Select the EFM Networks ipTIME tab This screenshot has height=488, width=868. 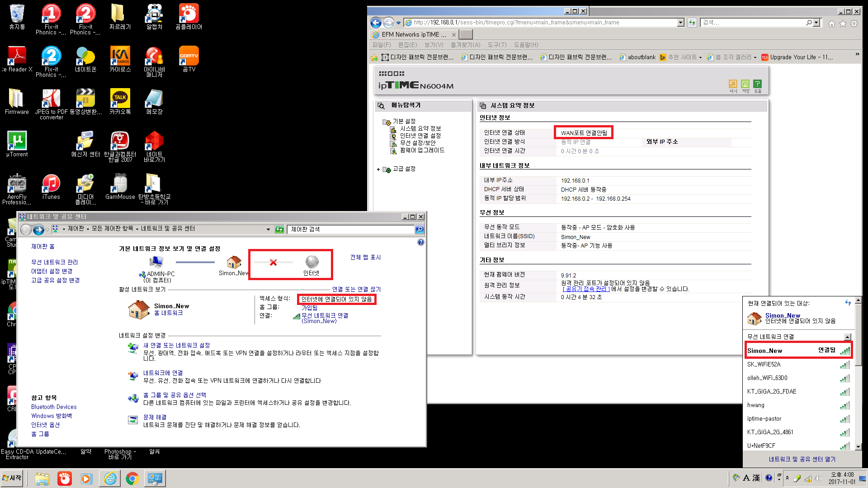pyautogui.click(x=414, y=34)
